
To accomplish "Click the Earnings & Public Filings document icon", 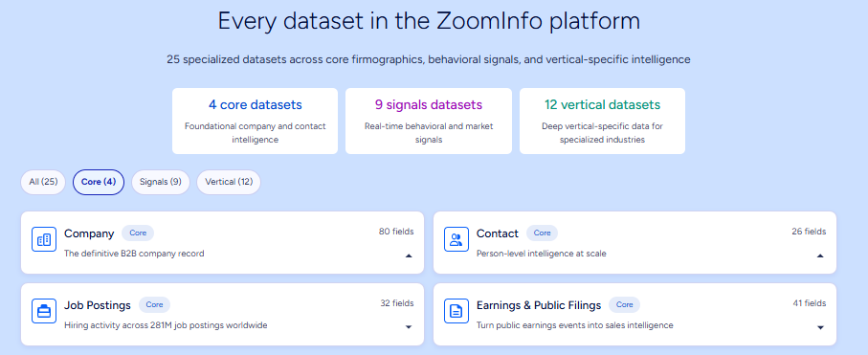I will [x=456, y=311].
